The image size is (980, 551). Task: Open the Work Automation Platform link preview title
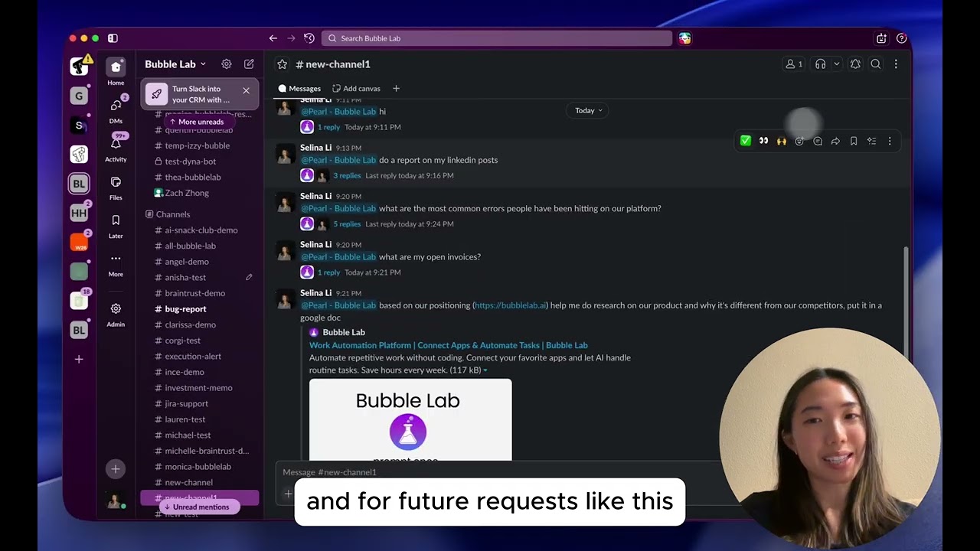(x=449, y=345)
